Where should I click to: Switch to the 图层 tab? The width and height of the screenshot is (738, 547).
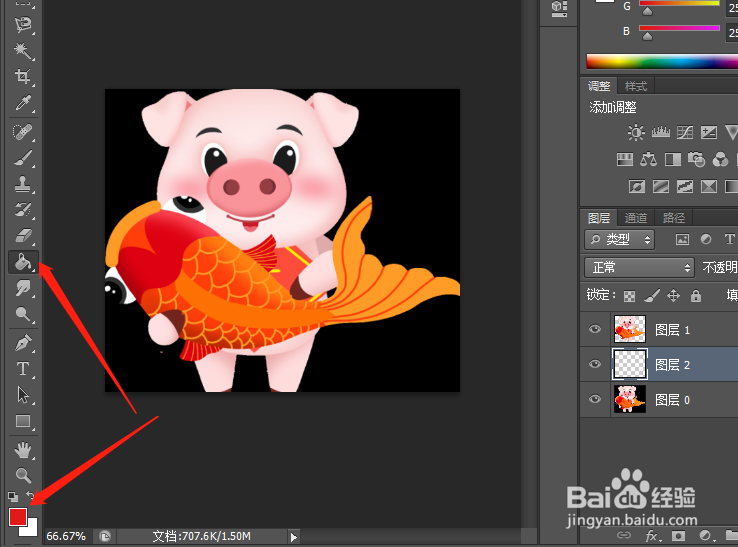click(599, 218)
